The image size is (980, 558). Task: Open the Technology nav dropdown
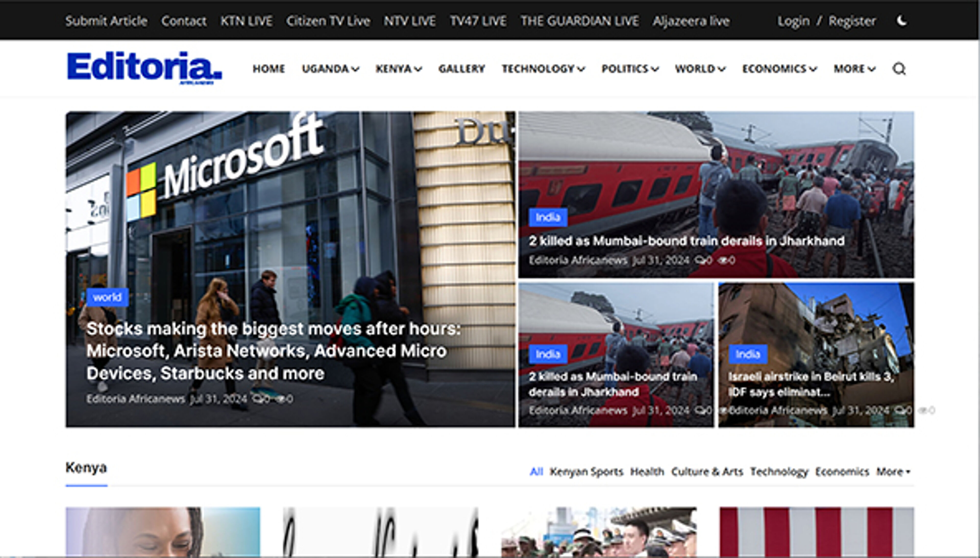(543, 69)
